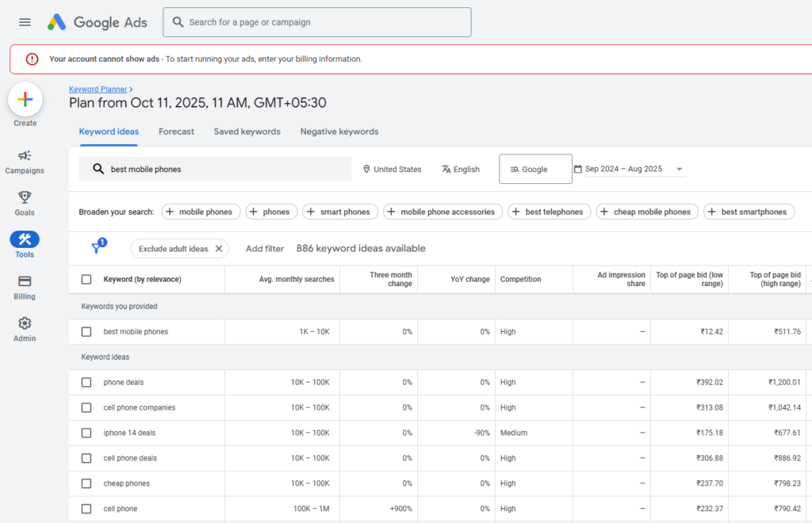Open the Negative keywords tab
Image resolution: width=812 pixels, height=523 pixels.
339,132
